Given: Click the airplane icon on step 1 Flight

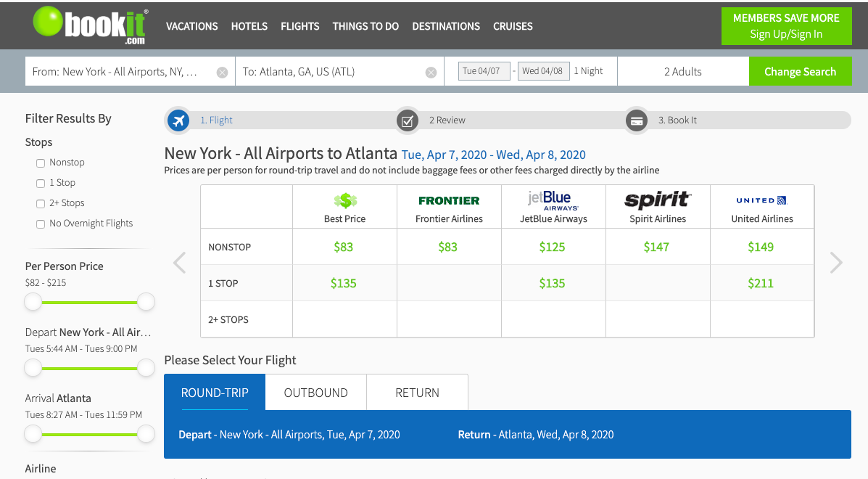Looking at the screenshot, I should point(178,120).
